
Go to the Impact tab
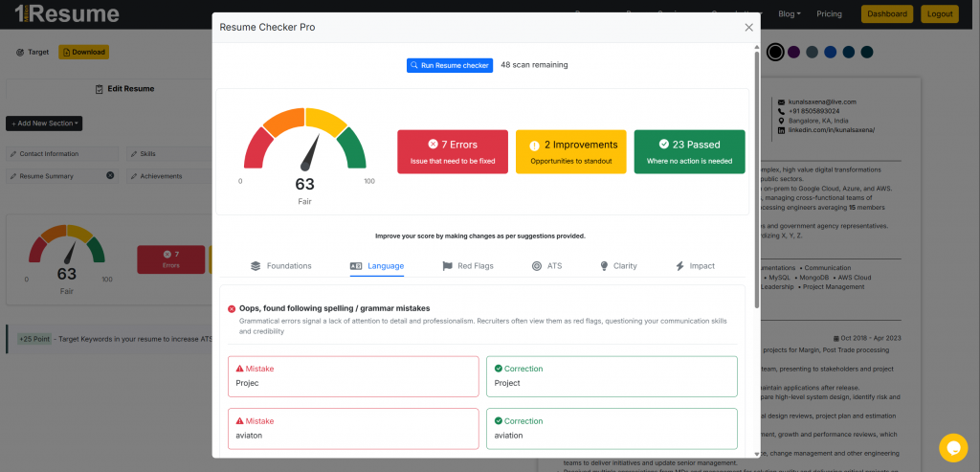[x=694, y=265]
